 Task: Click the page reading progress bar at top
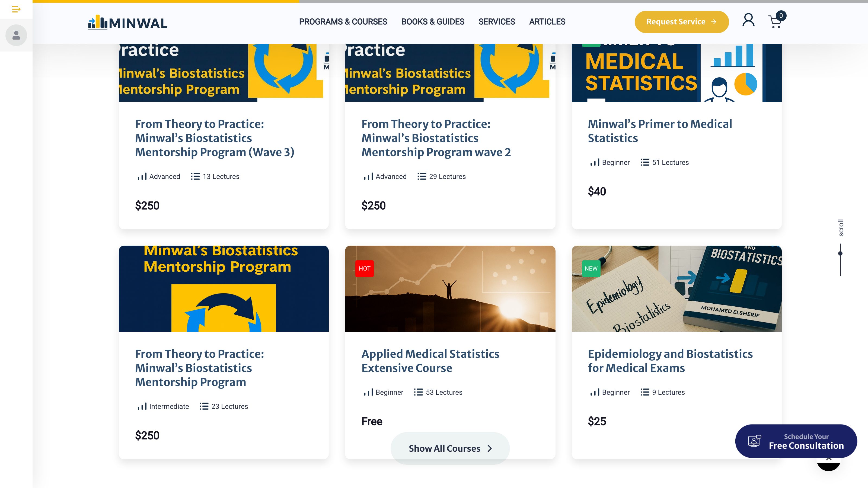[x=450, y=1]
